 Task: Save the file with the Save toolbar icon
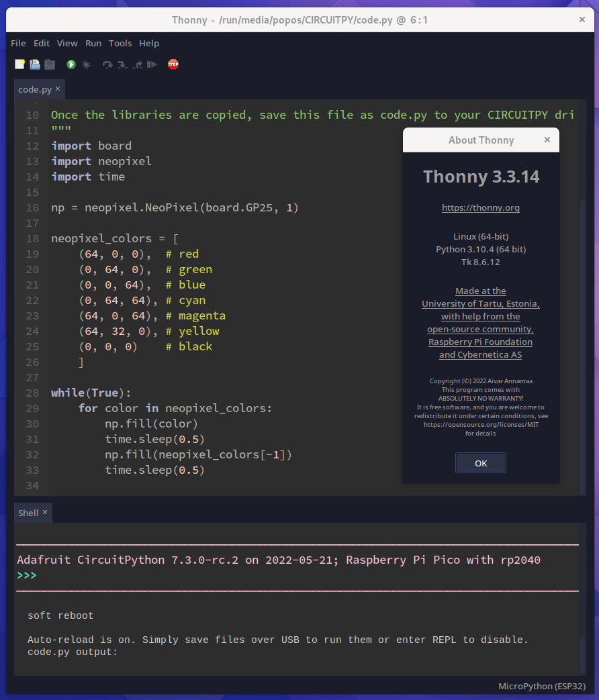point(50,64)
